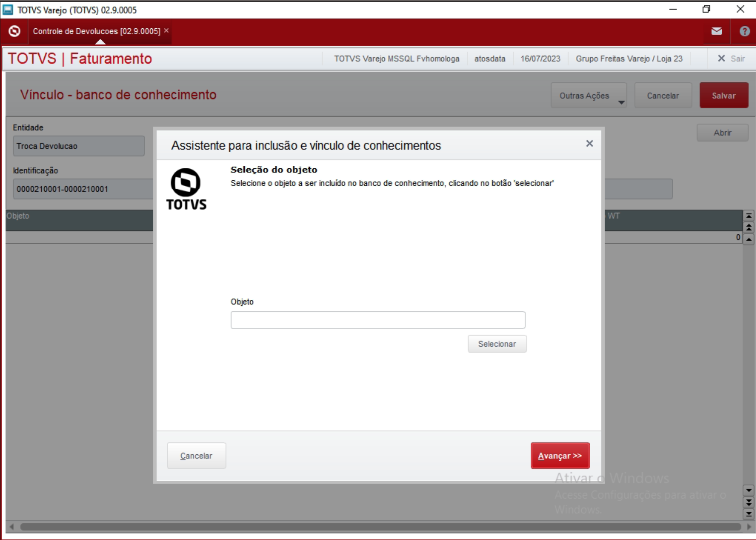Move one row down in grid
Screen dimensions: 756x540
coord(749,490)
